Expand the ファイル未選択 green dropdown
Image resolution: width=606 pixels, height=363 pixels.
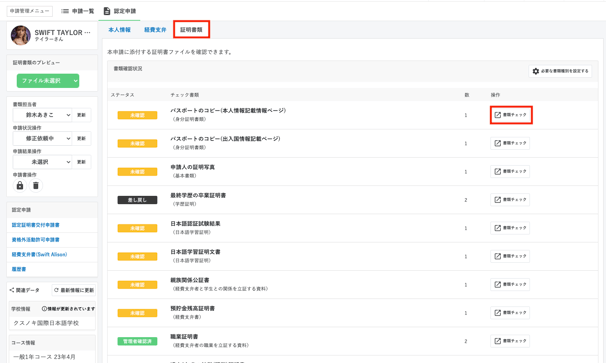(x=48, y=81)
